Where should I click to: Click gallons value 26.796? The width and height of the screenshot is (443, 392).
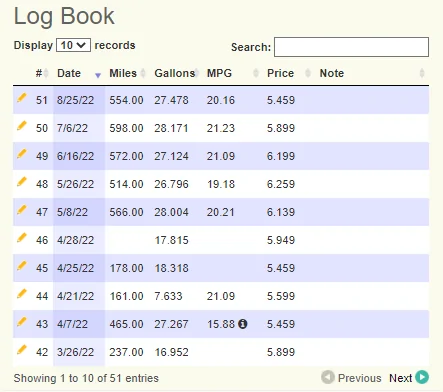(171, 184)
